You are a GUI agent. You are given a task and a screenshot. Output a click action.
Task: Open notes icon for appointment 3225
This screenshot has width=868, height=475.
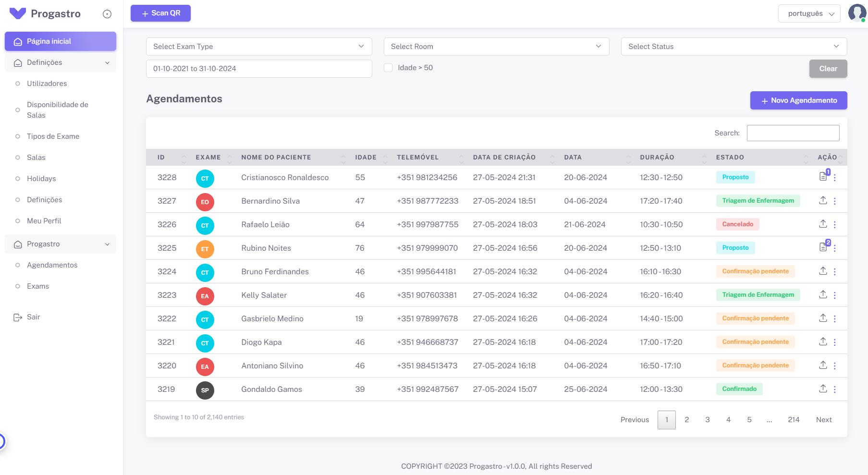(x=823, y=247)
